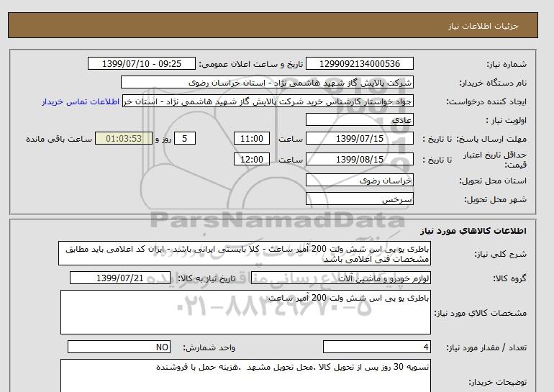Click label شماره نیاز
Image resolution: width=554 pixels, height=392 pixels.
tap(507, 64)
